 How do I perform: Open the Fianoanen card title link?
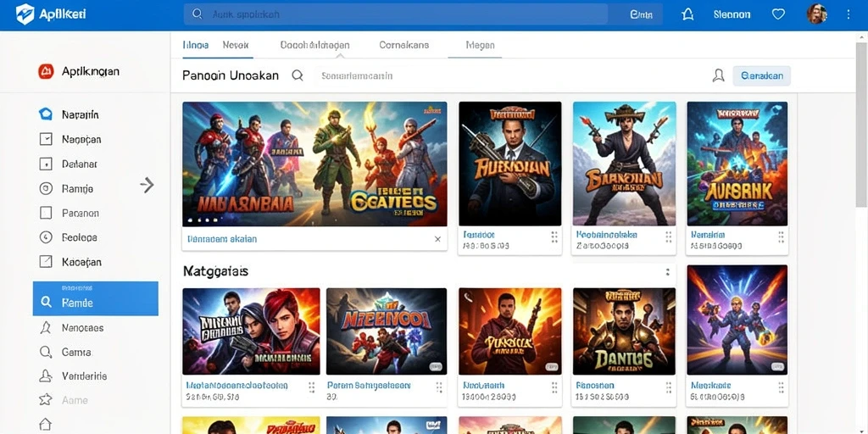click(595, 386)
